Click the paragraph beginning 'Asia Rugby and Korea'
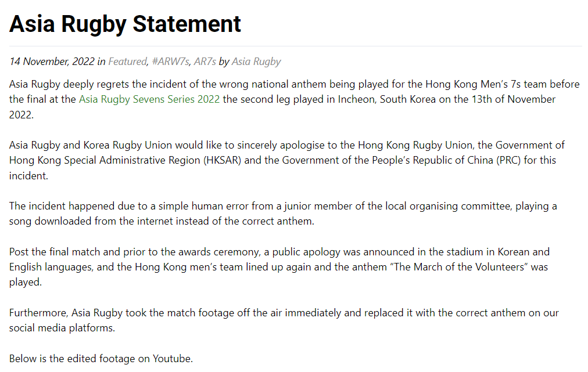Screen dimensions: 588x372 click(287, 160)
